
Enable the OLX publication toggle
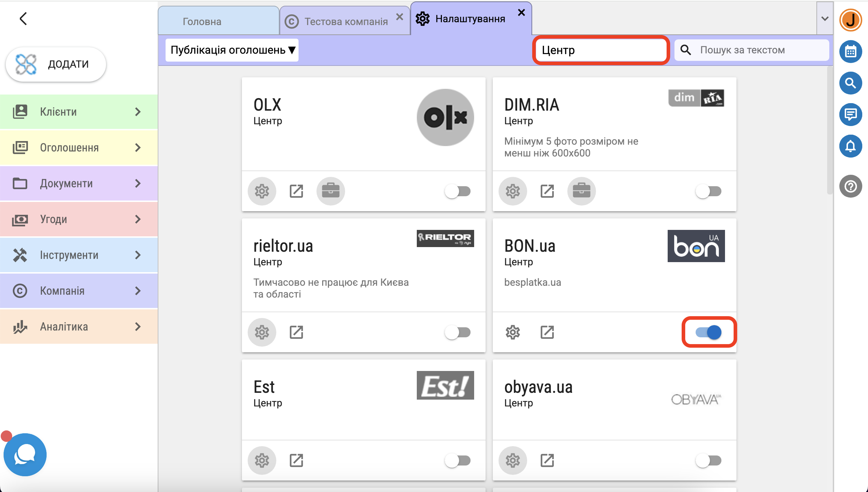click(458, 191)
